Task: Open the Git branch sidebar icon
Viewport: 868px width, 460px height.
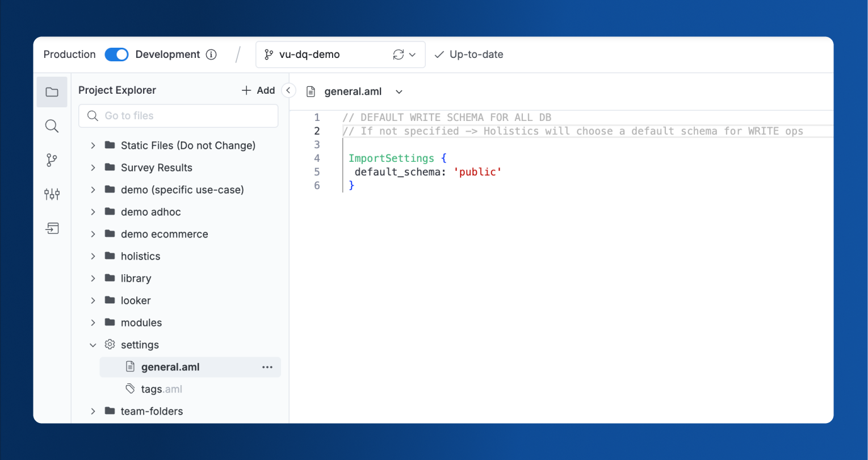Action: click(x=52, y=160)
